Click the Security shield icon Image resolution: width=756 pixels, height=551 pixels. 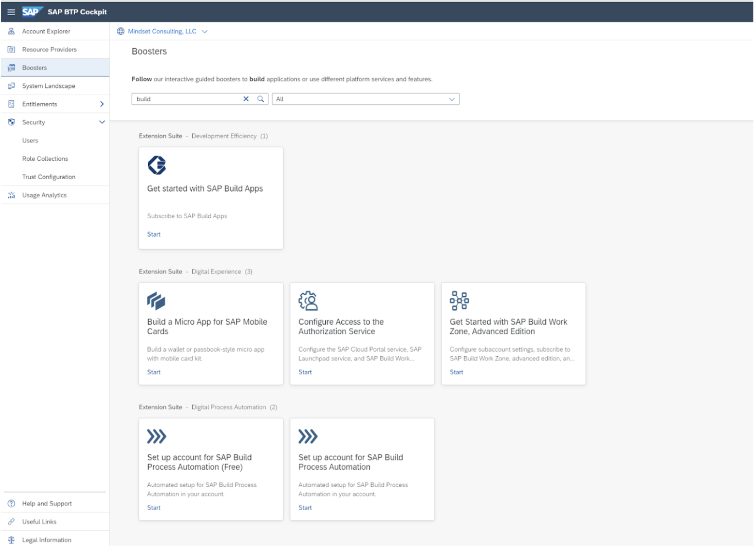[x=11, y=122]
